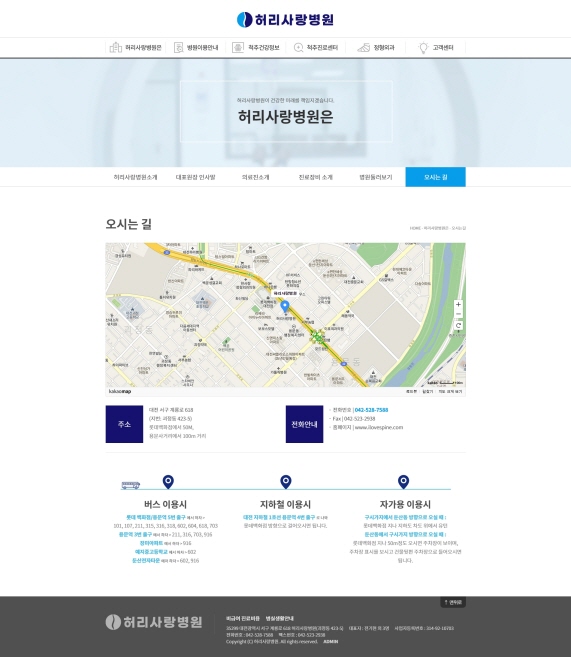
Task: Zoom out the map with minus button
Action: (458, 314)
